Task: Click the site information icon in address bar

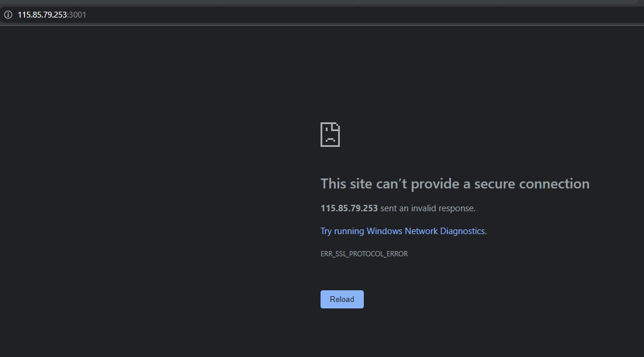Action: 7,15
